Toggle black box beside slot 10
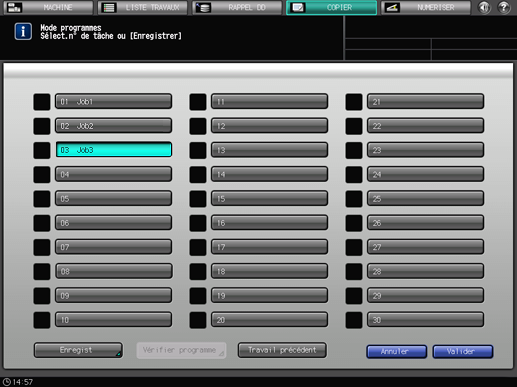The image size is (517, 387). (42, 320)
